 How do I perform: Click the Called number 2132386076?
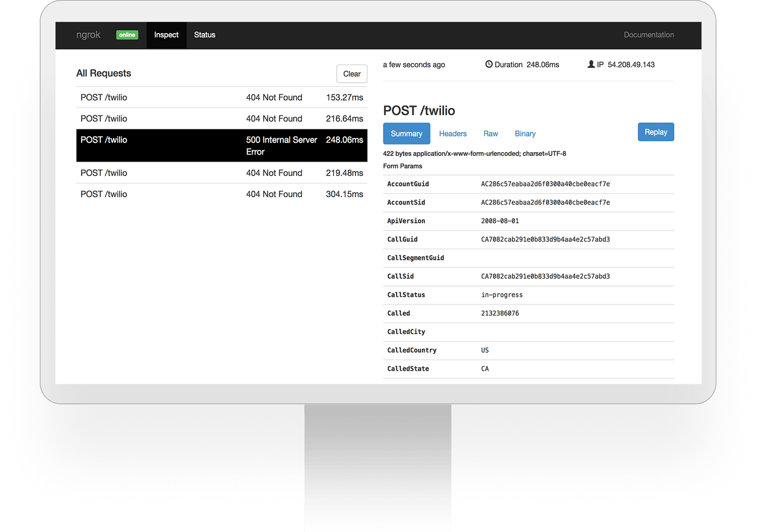(500, 313)
